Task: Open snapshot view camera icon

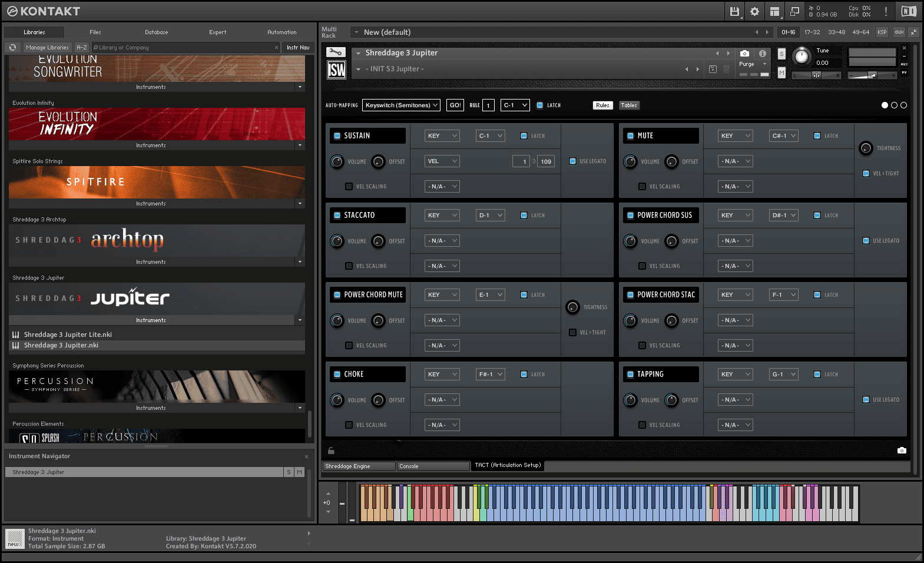Action: click(744, 53)
